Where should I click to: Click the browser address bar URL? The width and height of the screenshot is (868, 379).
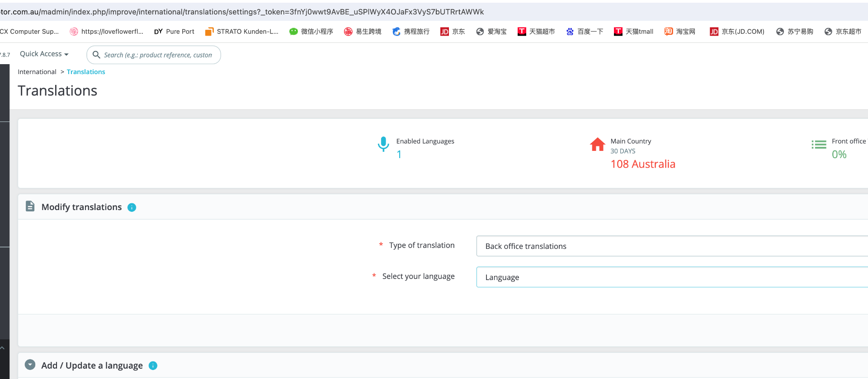tap(242, 12)
